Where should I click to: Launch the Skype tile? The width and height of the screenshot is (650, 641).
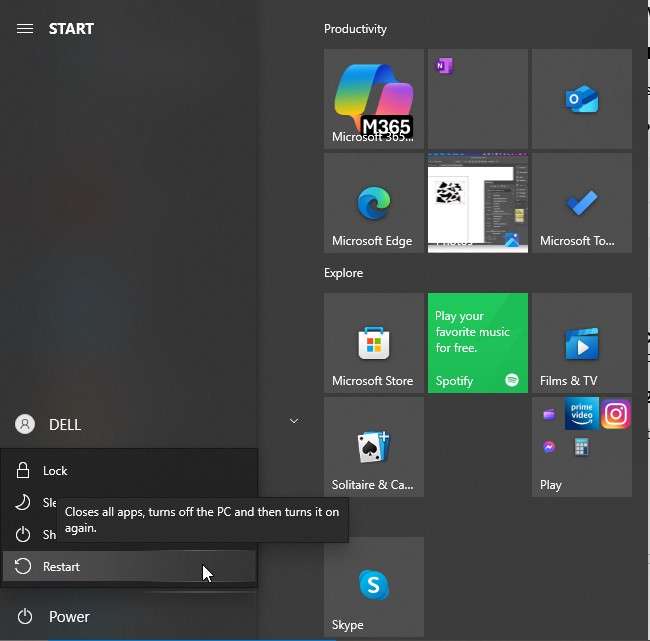pyautogui.click(x=374, y=587)
